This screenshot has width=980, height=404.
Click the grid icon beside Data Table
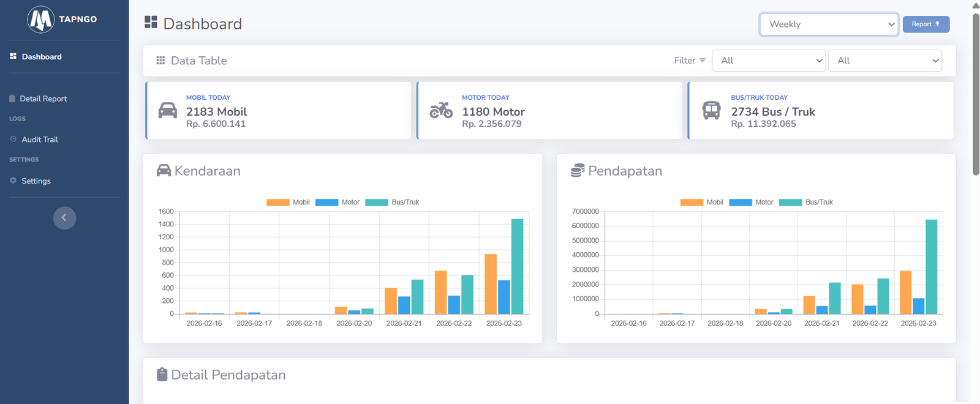point(160,61)
